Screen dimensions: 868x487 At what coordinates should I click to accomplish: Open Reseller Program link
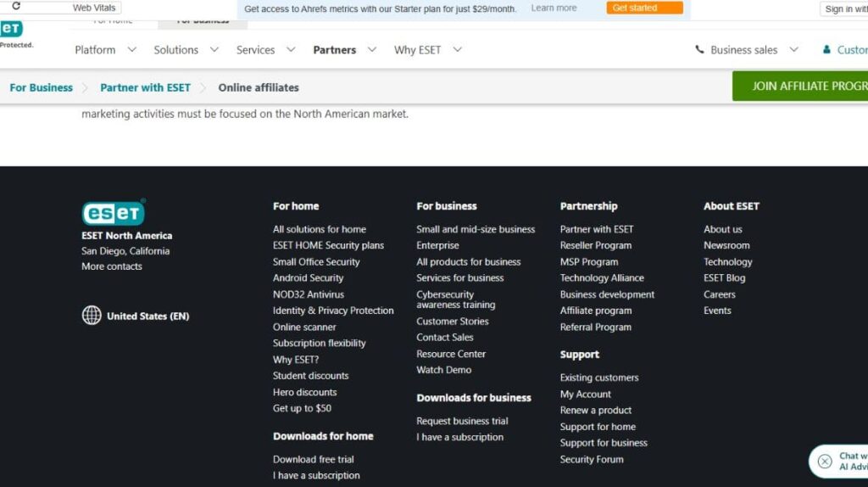click(596, 245)
